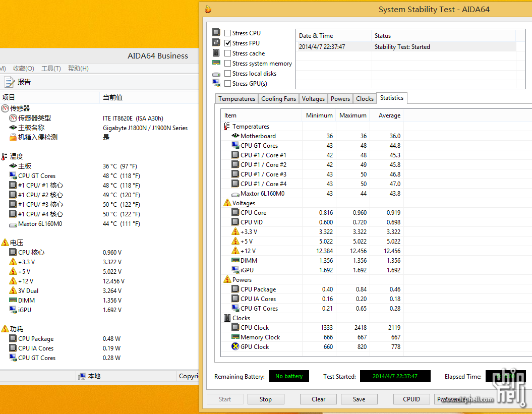532x414 pixels.
Task: Click the 当前值 column header
Action: (x=149, y=98)
